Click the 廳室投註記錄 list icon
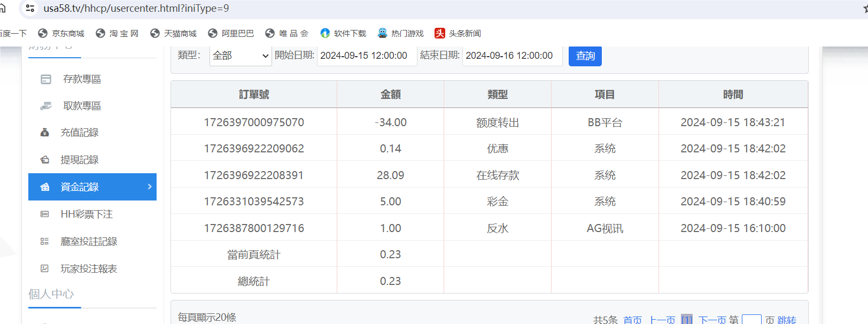The width and height of the screenshot is (868, 324). [x=45, y=242]
